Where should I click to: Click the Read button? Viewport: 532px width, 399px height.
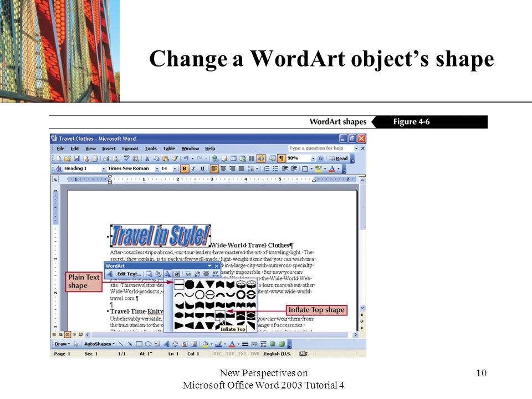click(339, 158)
